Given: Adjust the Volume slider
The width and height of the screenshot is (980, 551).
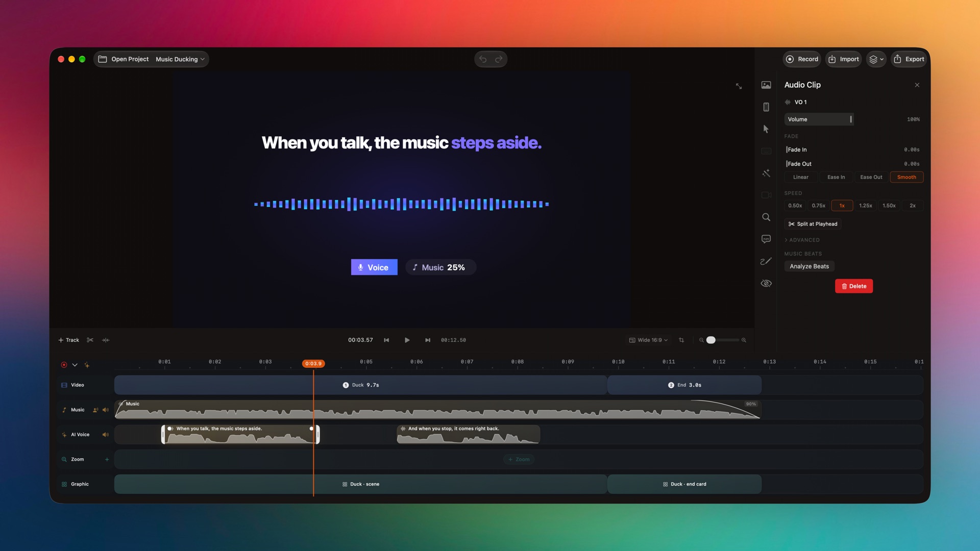Looking at the screenshot, I should (x=819, y=119).
